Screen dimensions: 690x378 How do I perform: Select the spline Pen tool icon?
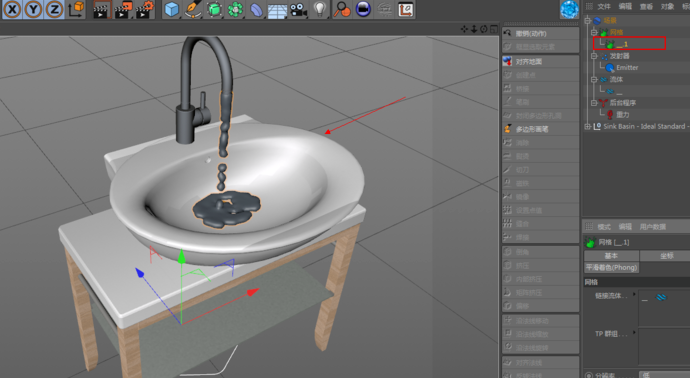(x=193, y=9)
